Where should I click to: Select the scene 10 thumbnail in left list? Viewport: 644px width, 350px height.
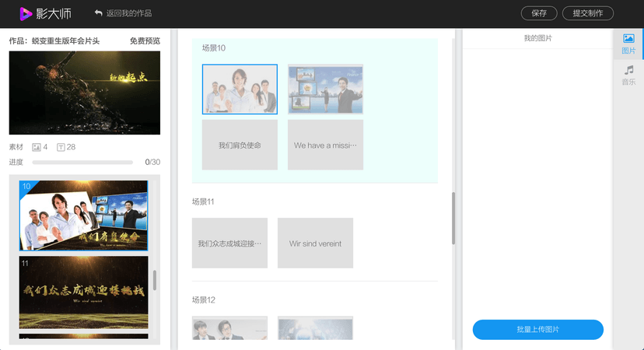point(83,215)
